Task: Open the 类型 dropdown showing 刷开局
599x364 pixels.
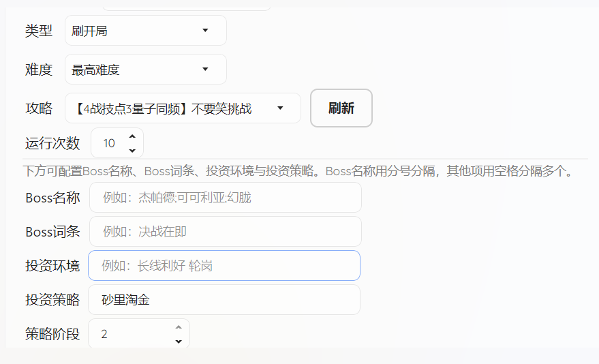Action: click(x=145, y=31)
